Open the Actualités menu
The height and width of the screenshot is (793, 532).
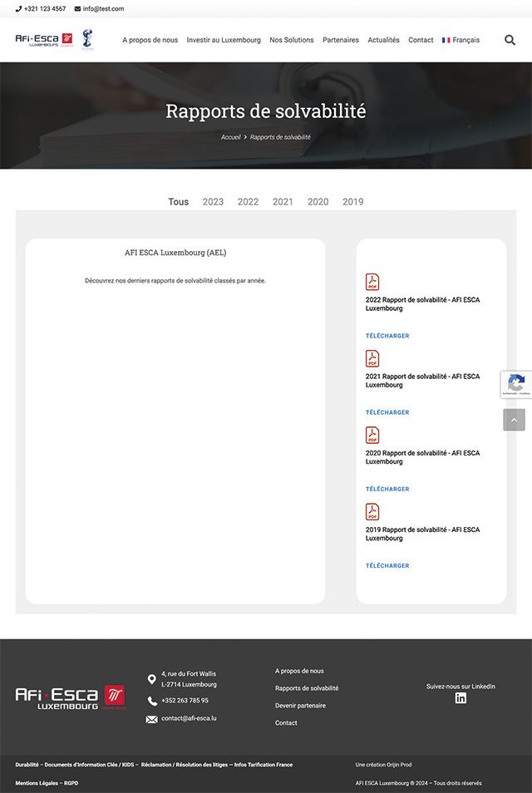coord(383,40)
